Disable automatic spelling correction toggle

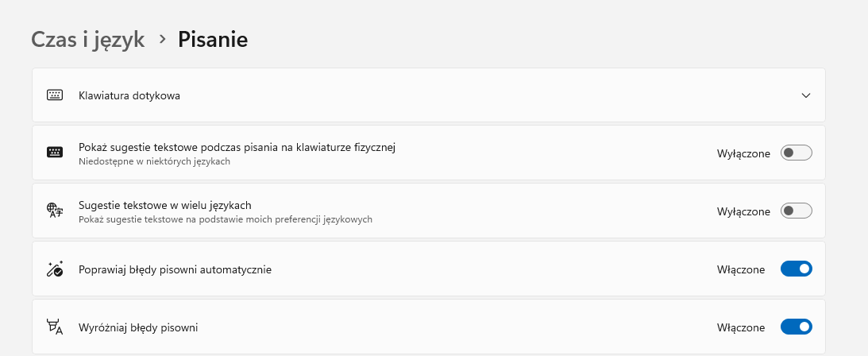pyautogui.click(x=796, y=269)
